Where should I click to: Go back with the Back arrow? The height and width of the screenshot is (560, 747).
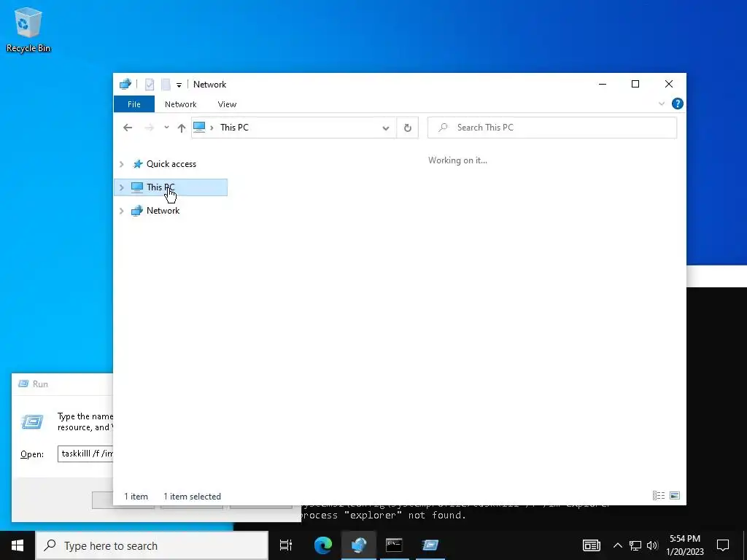(x=127, y=128)
